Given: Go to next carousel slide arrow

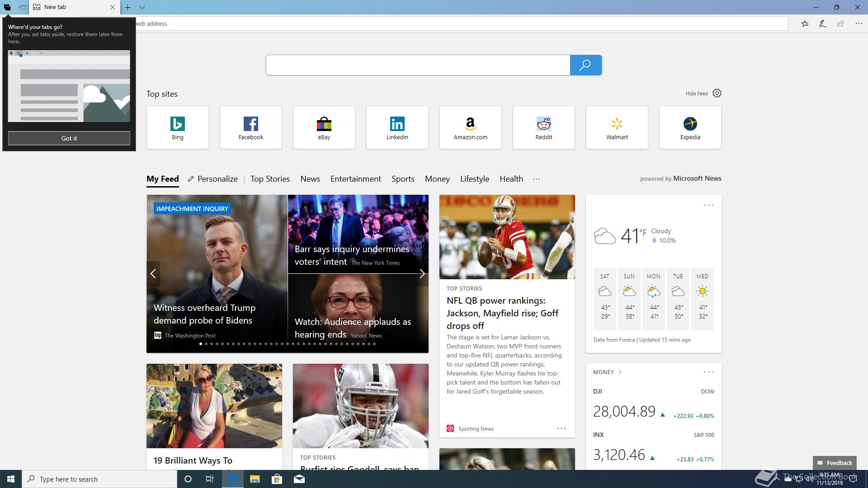Looking at the screenshot, I should 422,273.
